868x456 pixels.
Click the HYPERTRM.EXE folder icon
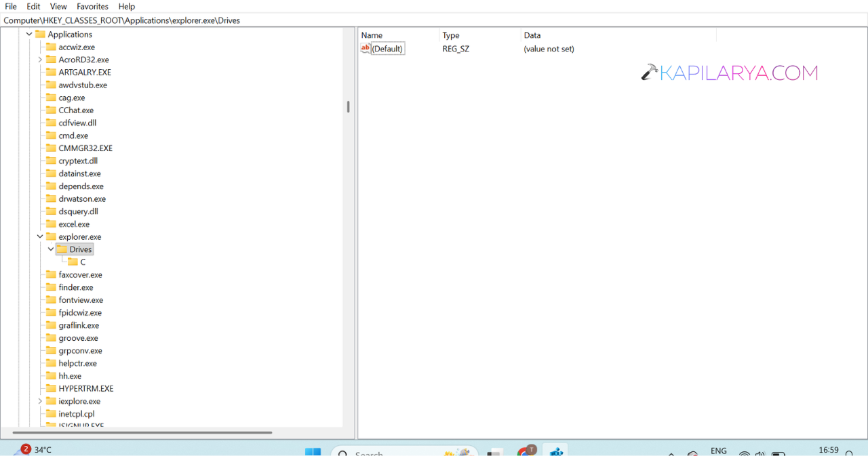click(51, 388)
